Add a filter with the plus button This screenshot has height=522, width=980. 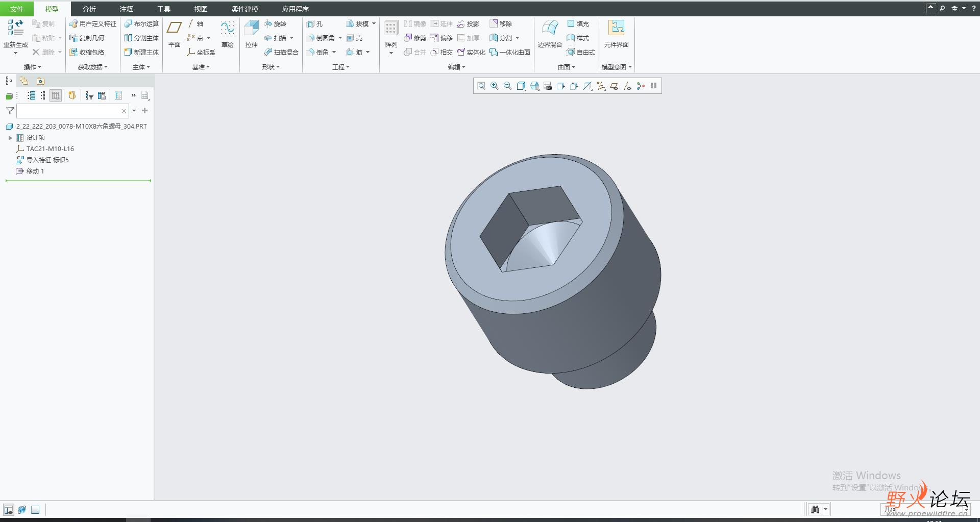pos(145,111)
